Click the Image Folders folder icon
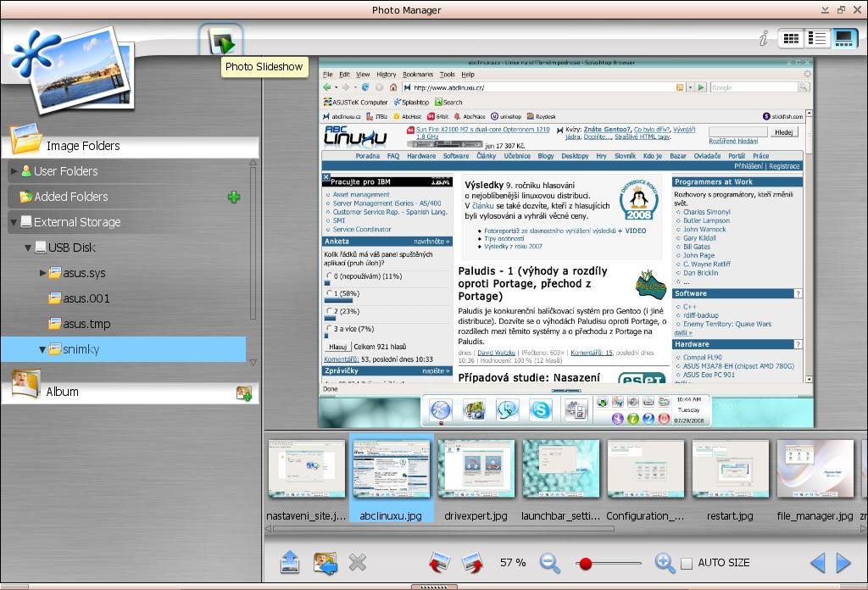The width and height of the screenshot is (868, 590). click(25, 139)
